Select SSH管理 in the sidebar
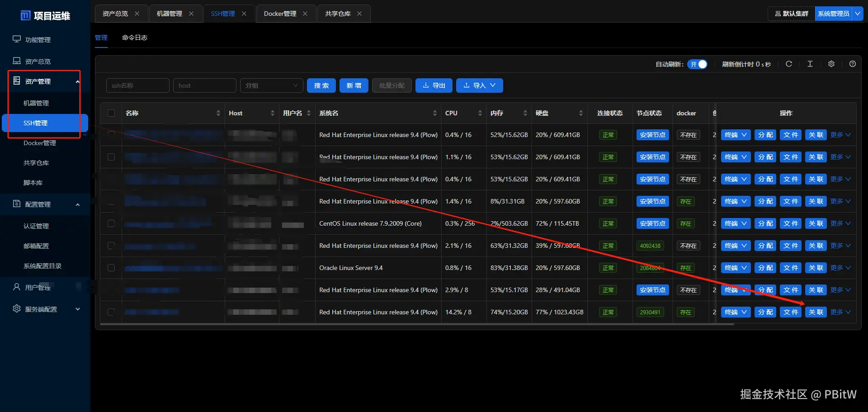This screenshot has height=412, width=868. (x=45, y=123)
